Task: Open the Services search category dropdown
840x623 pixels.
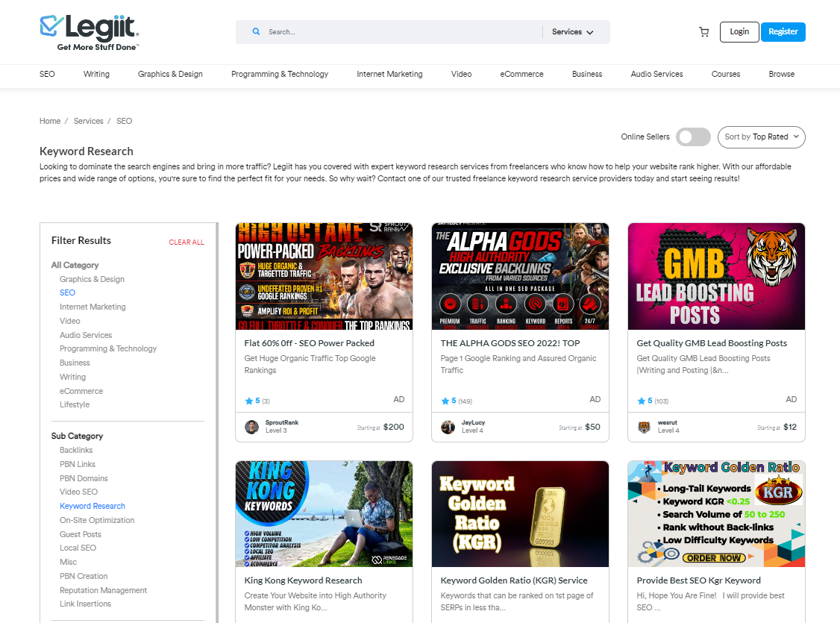Action: pos(573,32)
